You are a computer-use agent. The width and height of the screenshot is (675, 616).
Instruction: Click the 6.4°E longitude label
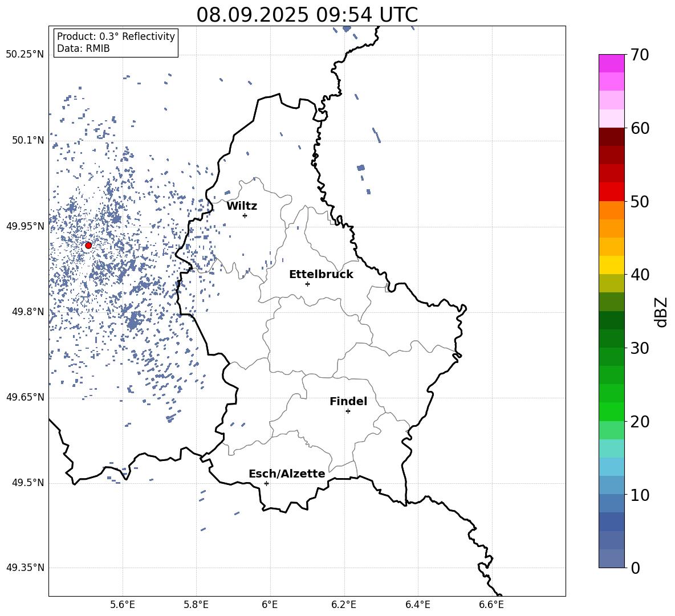pyautogui.click(x=418, y=605)
